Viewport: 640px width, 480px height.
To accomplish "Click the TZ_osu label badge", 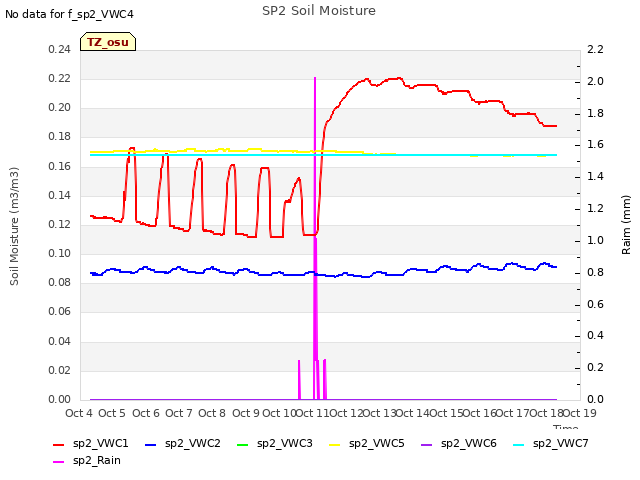I will [x=108, y=42].
